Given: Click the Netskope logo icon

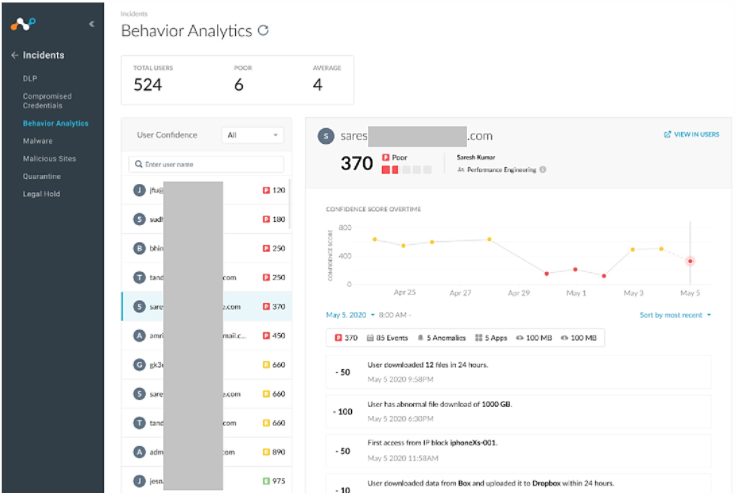Looking at the screenshot, I should coord(23,23).
